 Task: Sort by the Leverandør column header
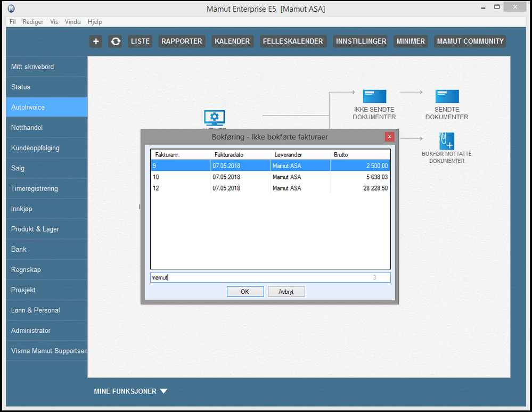[x=300, y=154]
